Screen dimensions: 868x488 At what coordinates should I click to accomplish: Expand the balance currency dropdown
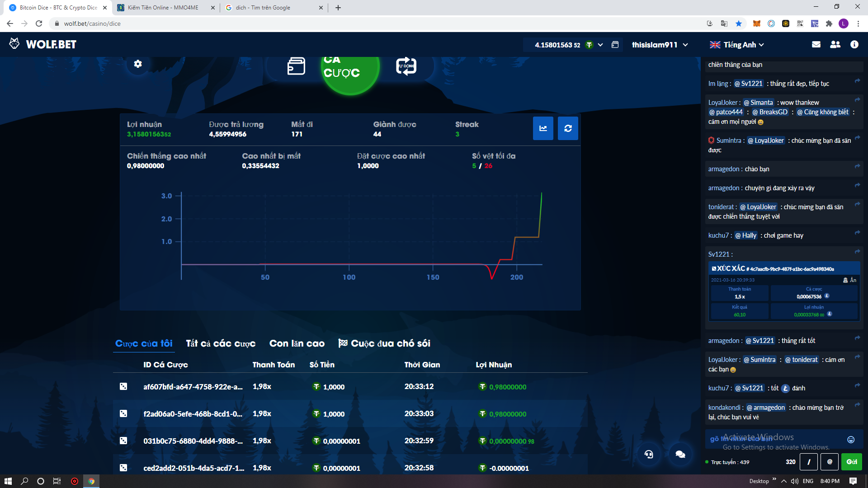pos(600,45)
